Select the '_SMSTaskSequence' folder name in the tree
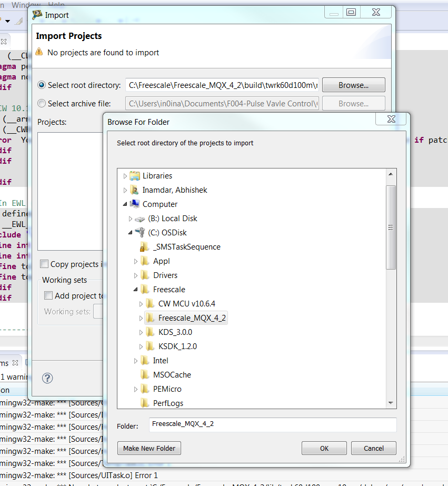Viewport: 448px width, 486px height. click(x=187, y=247)
